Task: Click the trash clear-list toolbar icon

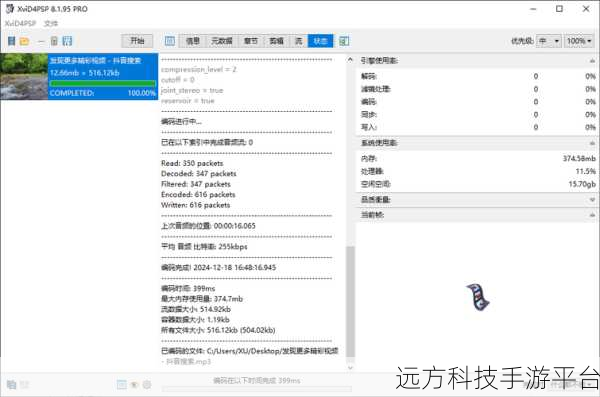Action: pos(54,41)
